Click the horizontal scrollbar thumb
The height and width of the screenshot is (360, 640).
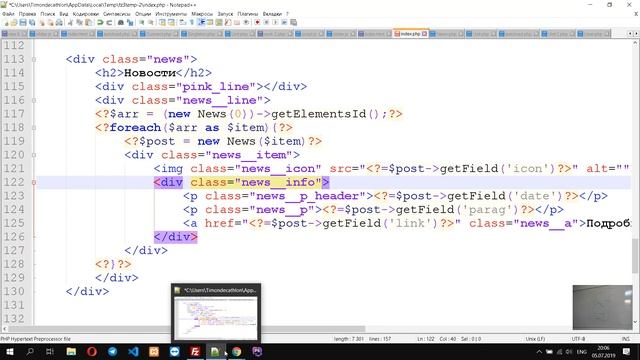coord(187,329)
